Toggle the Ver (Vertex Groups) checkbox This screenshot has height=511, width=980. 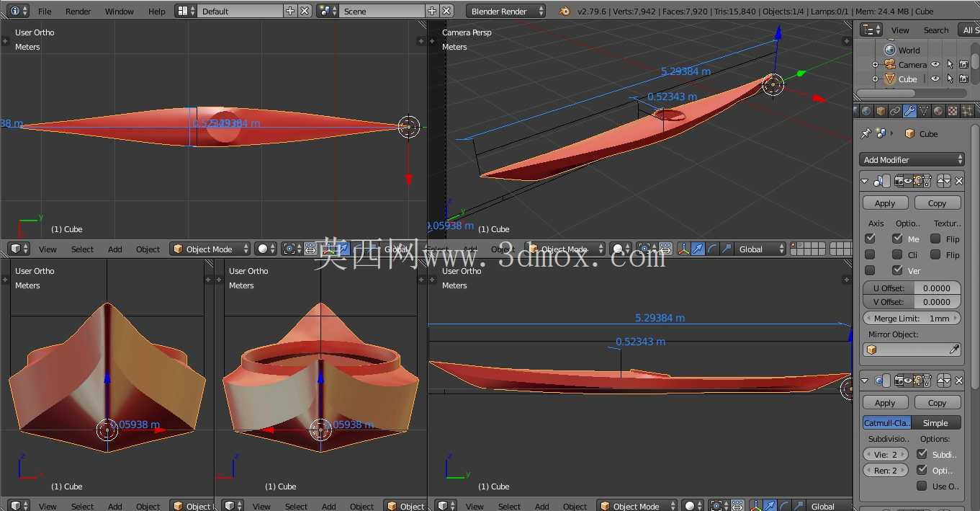tap(896, 270)
